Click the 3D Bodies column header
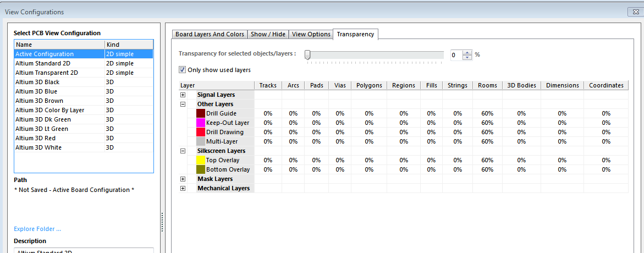This screenshot has height=253, width=644. coord(521,85)
